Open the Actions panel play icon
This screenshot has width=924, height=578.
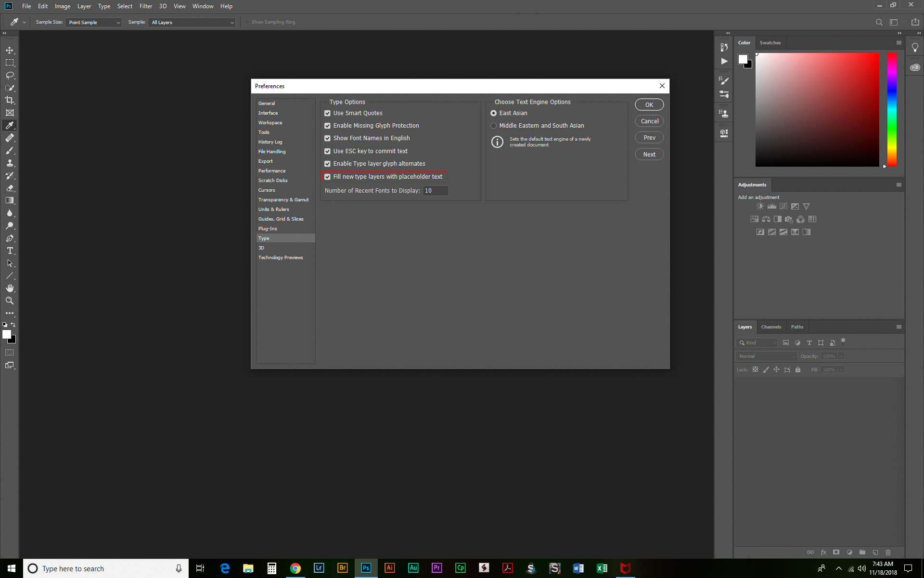pos(724,61)
